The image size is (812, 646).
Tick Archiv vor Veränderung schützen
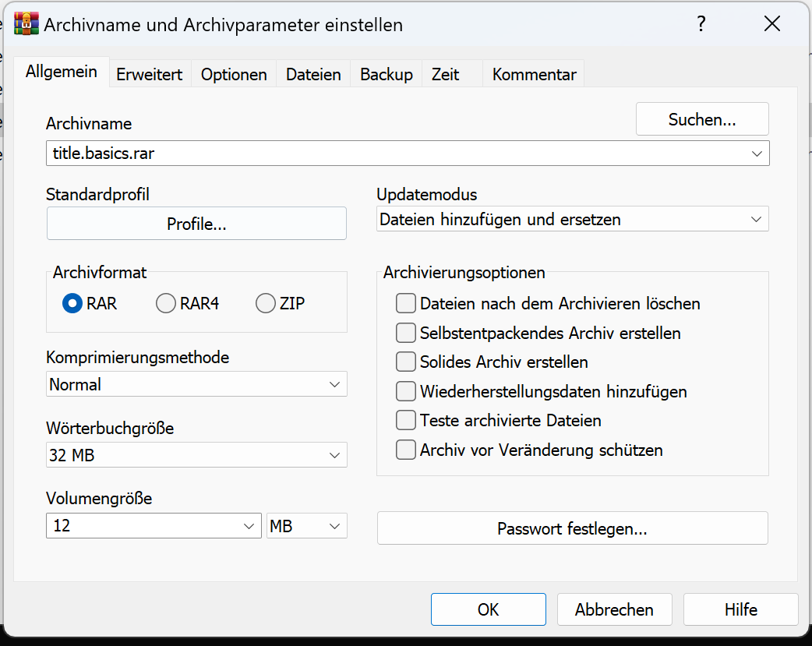click(x=405, y=450)
